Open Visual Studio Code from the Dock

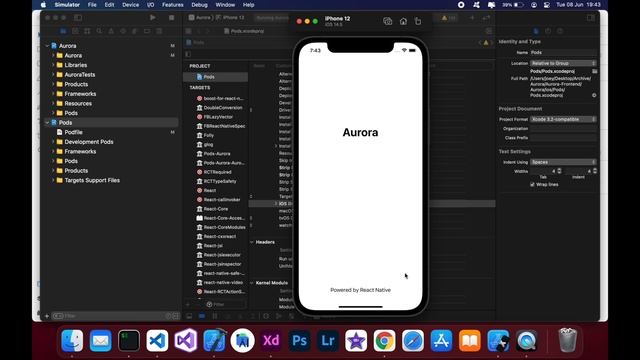157,340
